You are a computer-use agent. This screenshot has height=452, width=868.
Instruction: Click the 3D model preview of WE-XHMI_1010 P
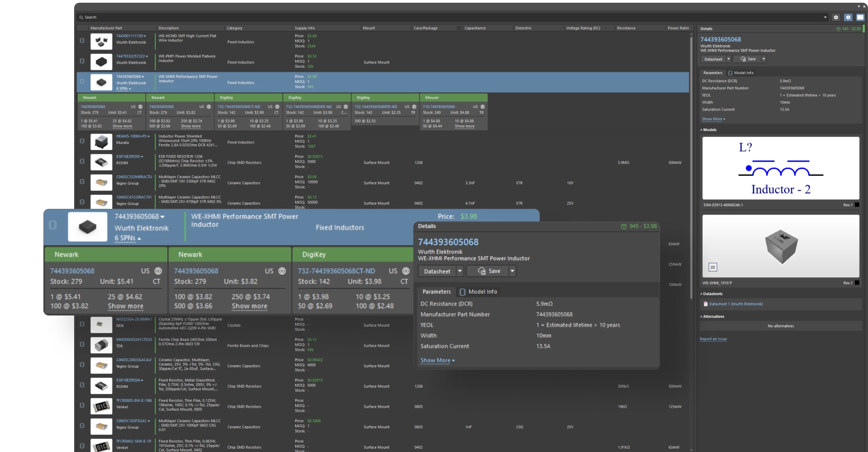click(781, 246)
